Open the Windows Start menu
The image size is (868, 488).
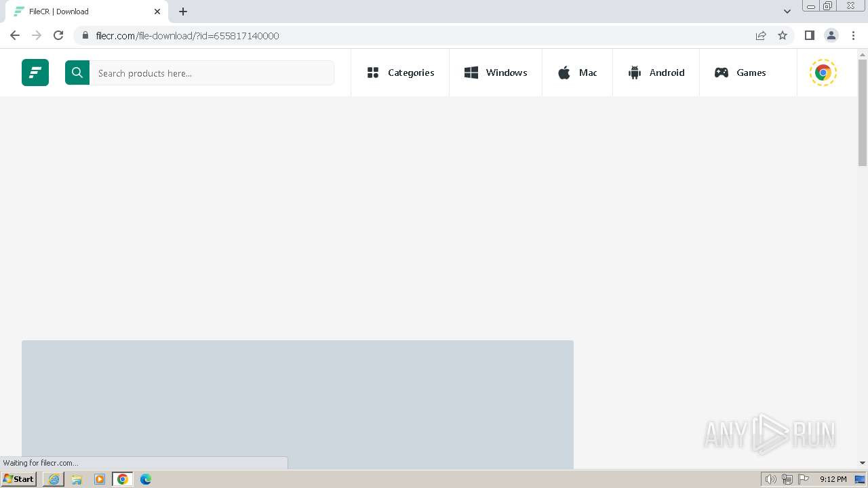click(19, 479)
